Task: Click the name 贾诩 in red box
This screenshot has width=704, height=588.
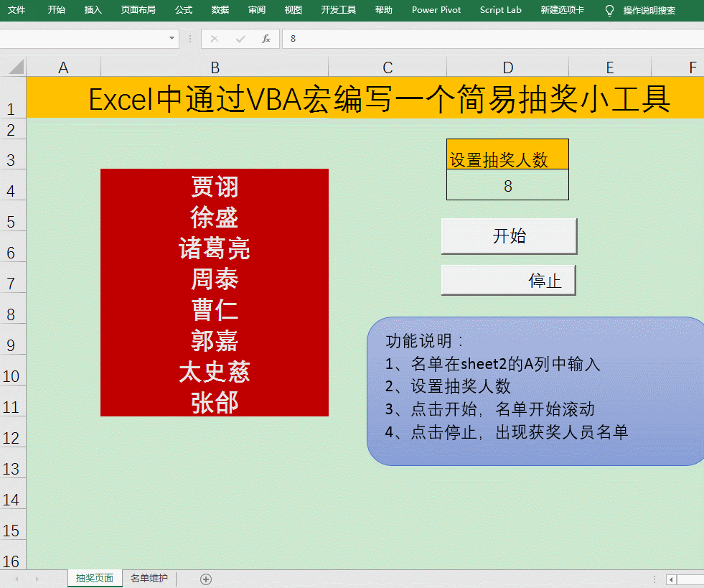Action: coord(215,187)
